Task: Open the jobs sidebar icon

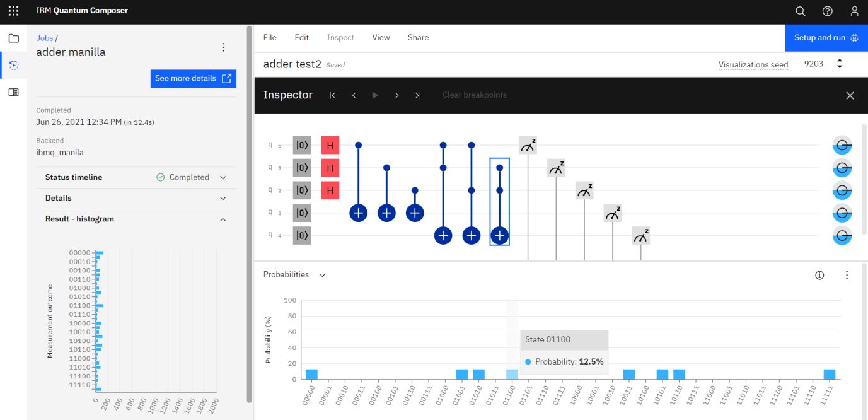Action: pyautogui.click(x=13, y=65)
